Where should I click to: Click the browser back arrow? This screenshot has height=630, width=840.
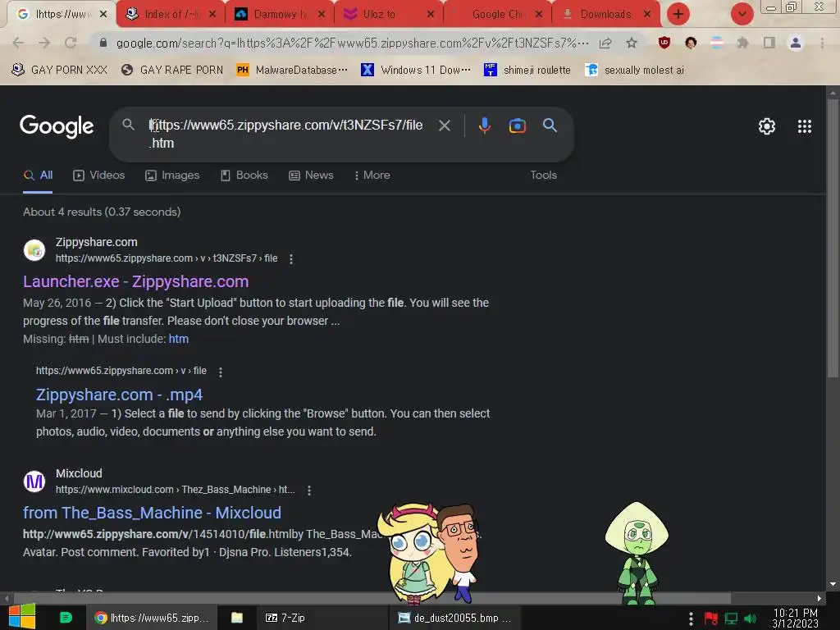tap(18, 43)
